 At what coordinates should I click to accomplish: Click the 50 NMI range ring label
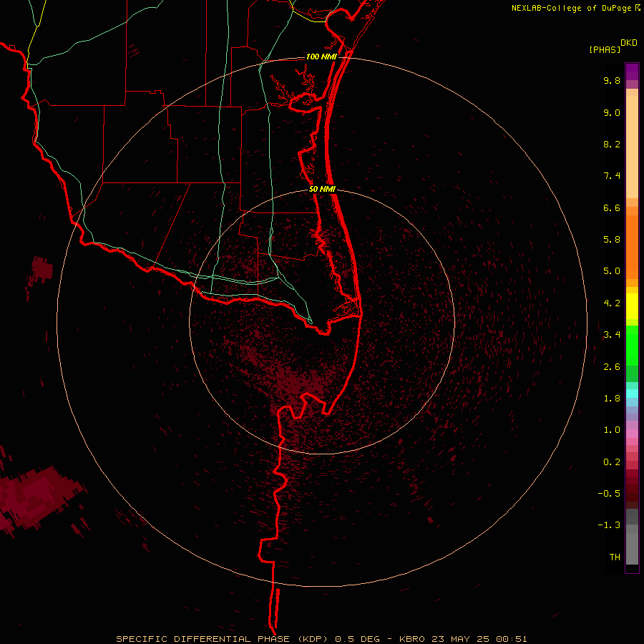[x=323, y=190]
